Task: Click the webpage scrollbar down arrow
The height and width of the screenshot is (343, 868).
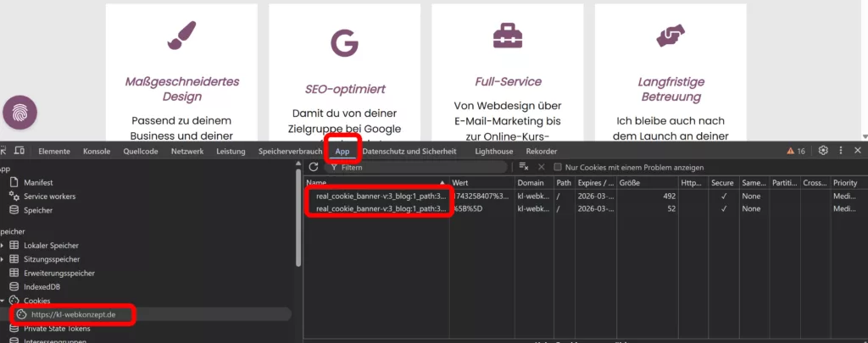Action: click(864, 136)
